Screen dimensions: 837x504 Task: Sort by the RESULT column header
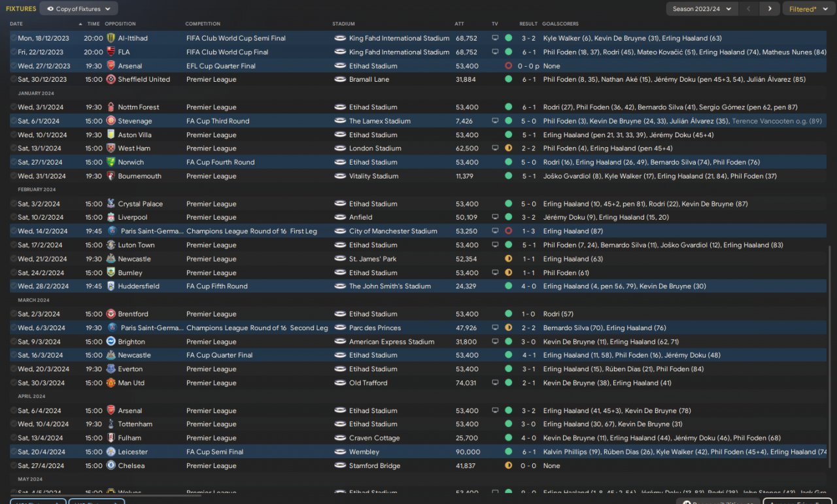[528, 24]
